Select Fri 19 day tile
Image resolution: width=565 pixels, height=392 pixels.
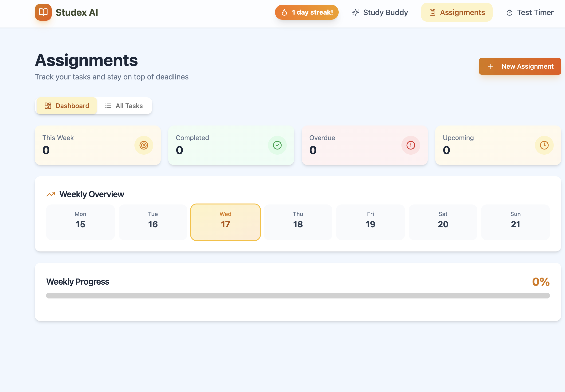pos(370,222)
